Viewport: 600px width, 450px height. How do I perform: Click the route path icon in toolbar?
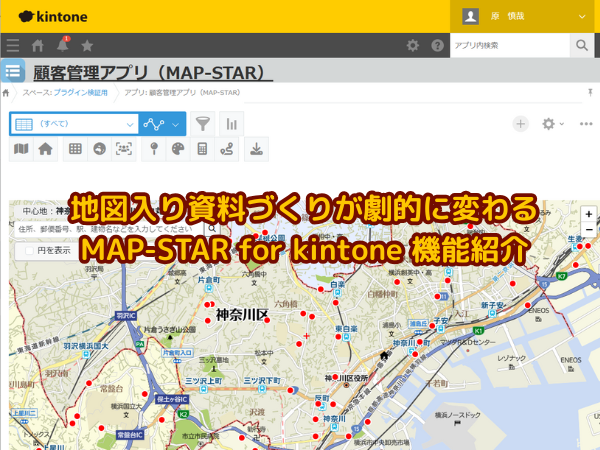[x=227, y=149]
